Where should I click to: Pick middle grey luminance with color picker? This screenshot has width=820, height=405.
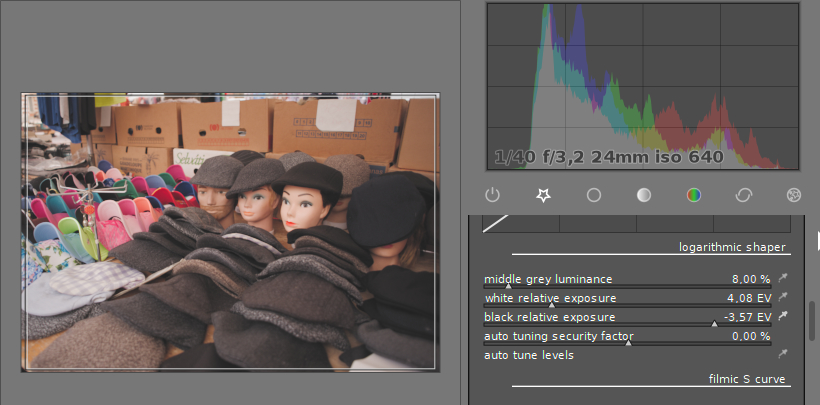click(x=783, y=279)
